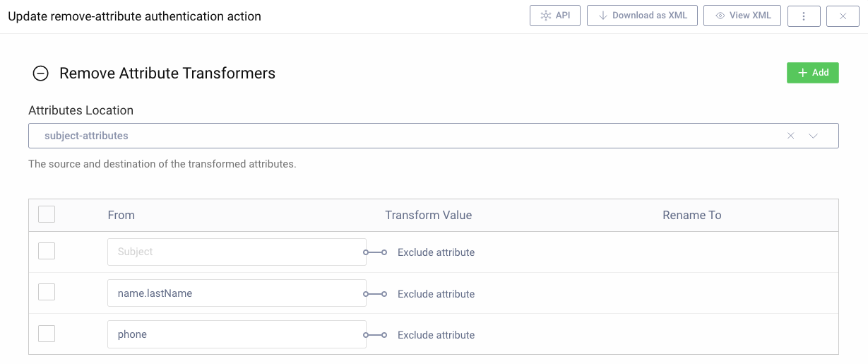
Task: Select the phone row checkbox
Action: pyautogui.click(x=47, y=334)
